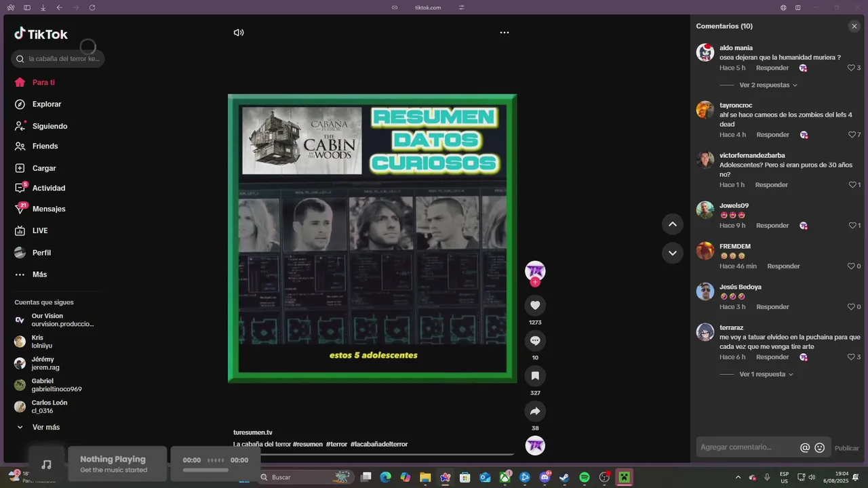Open Mensajes inbox
The image size is (868, 488).
(x=49, y=209)
